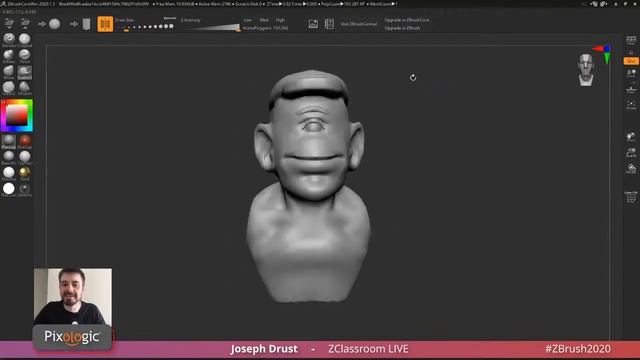Export image with the picture icon
The image size is (640, 360).
coord(313,24)
